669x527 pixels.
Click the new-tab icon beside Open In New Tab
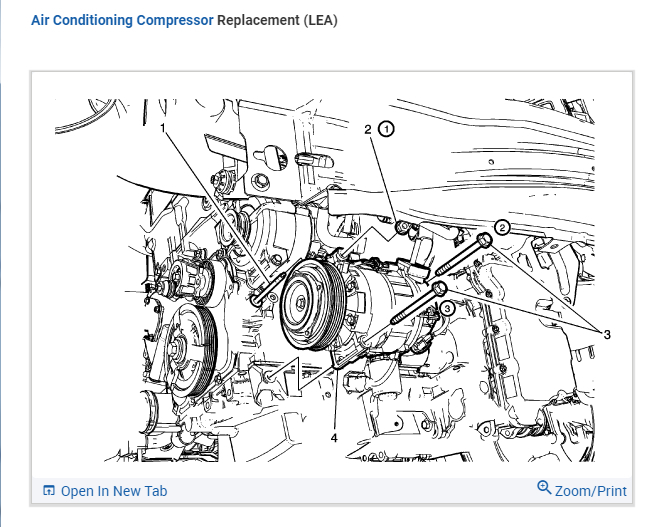tap(49, 491)
